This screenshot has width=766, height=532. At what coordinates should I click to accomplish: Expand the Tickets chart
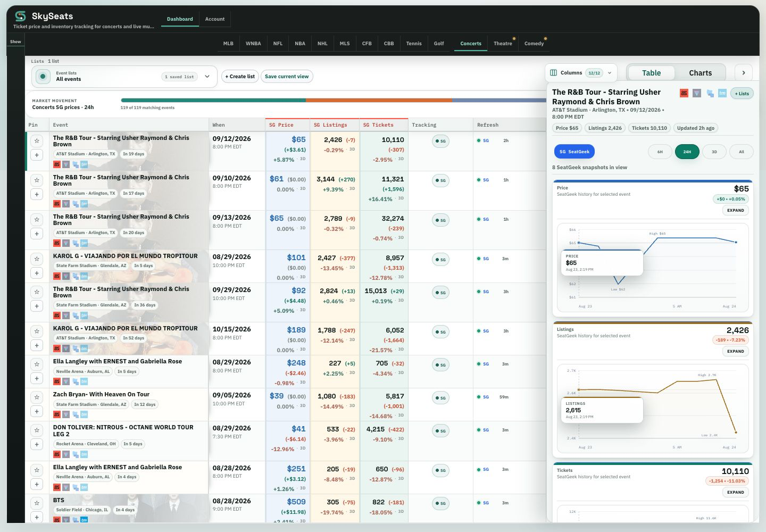pos(736,492)
